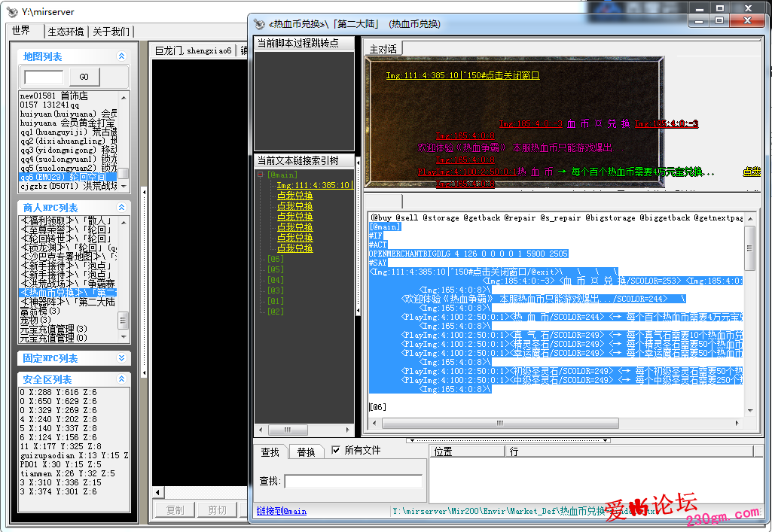772x532 pixels.
Task: Select NPC entry <热血币兑换>
Action: (x=68, y=293)
